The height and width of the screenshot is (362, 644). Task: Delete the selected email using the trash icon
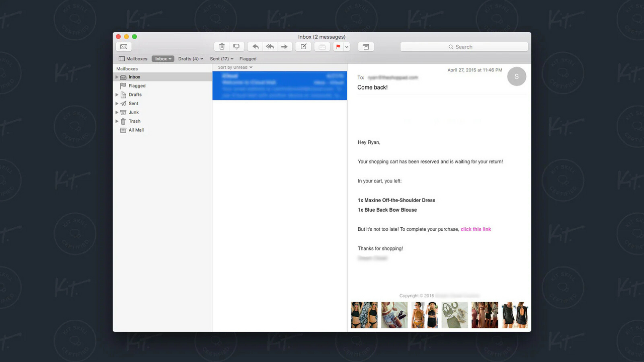221,46
